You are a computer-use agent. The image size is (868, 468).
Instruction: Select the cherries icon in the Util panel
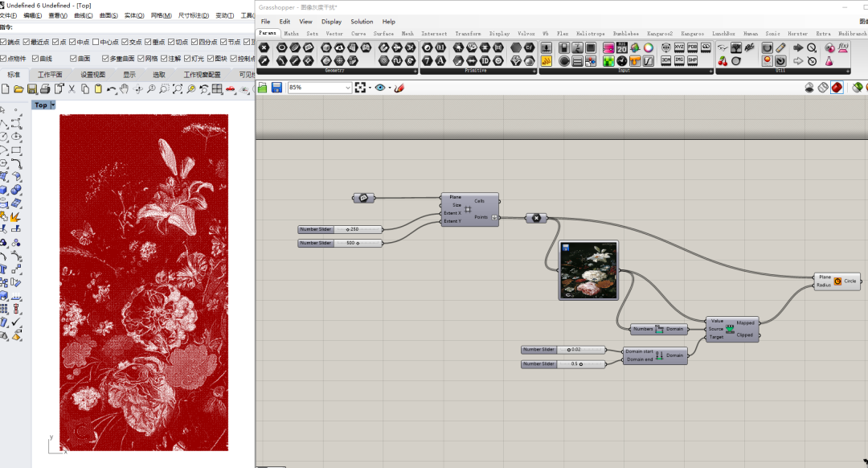[723, 60]
